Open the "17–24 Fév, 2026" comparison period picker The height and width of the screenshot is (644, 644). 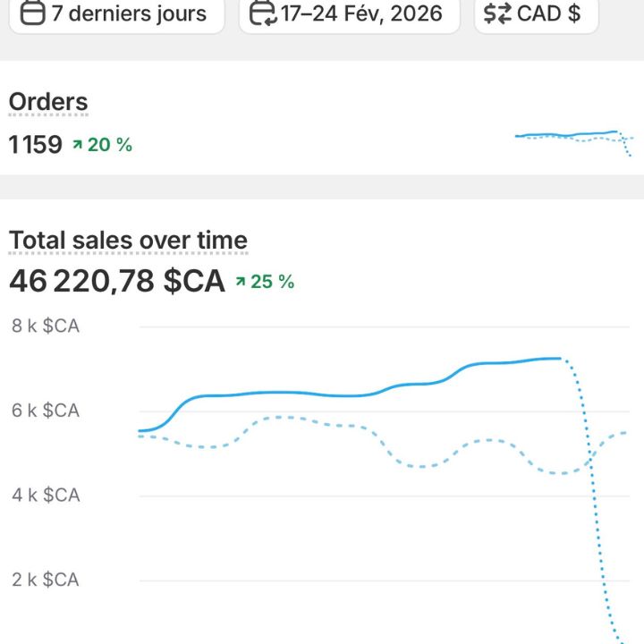click(349, 13)
